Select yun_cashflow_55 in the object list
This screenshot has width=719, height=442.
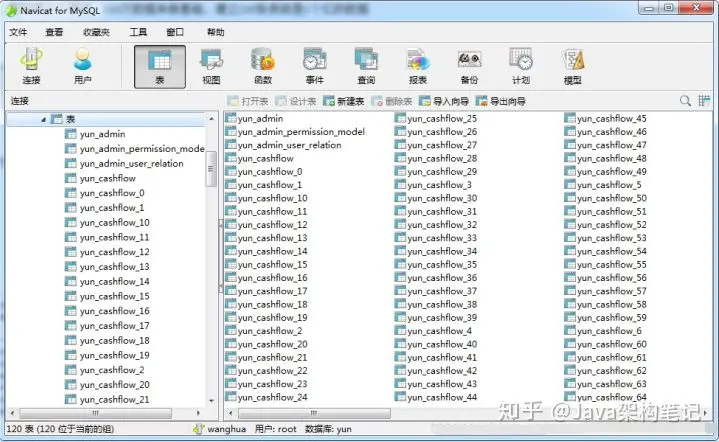(x=612, y=265)
